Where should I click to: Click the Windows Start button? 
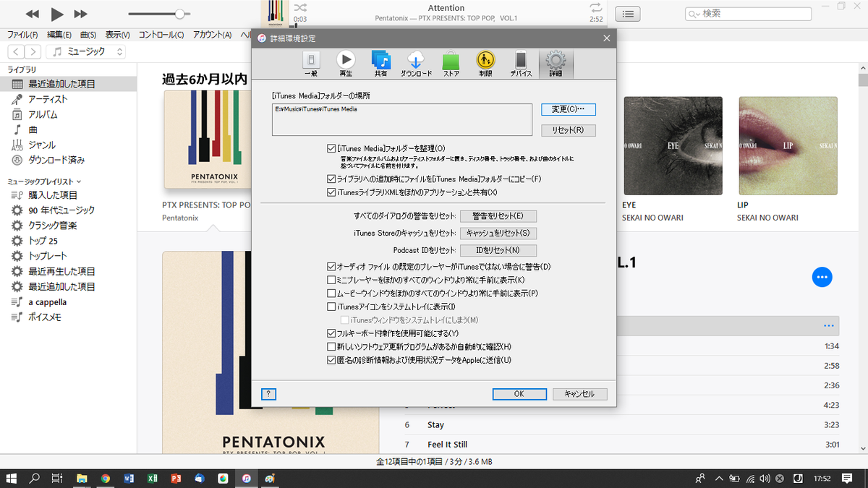12,479
